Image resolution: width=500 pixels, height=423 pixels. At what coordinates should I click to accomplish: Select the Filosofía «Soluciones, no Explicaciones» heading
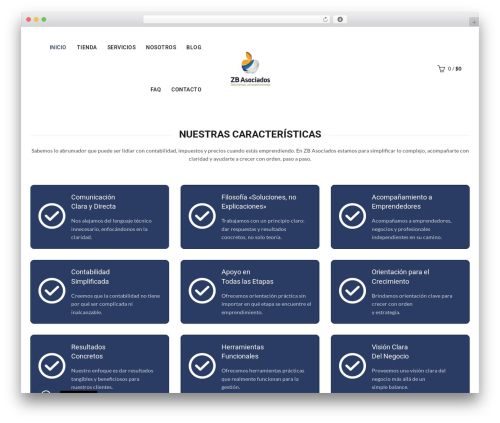[259, 202]
